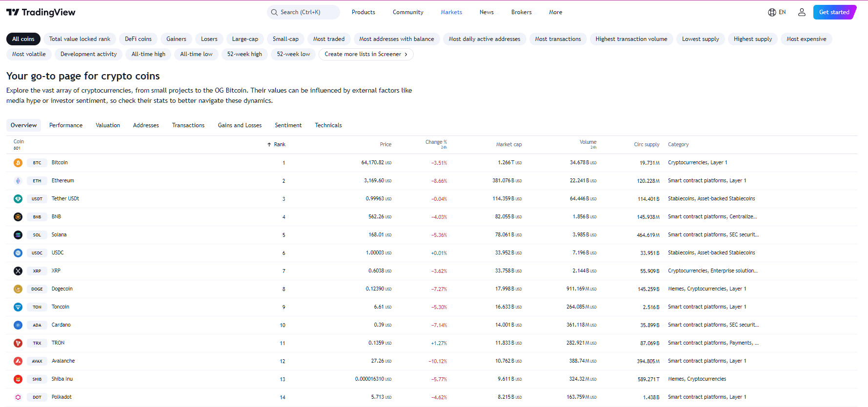Select the Most transactions chip
The height and width of the screenshot is (407, 868).
click(558, 39)
